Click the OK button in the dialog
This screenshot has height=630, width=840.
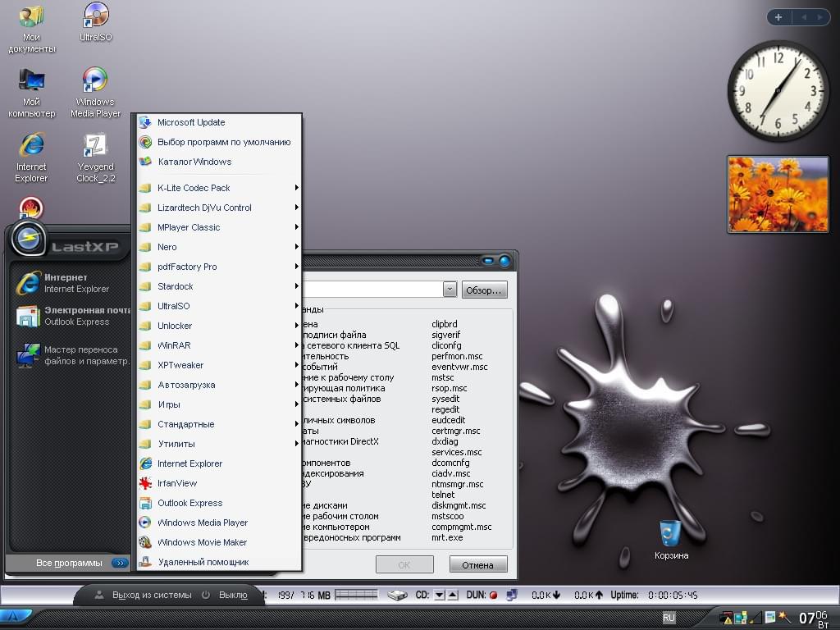tap(404, 564)
